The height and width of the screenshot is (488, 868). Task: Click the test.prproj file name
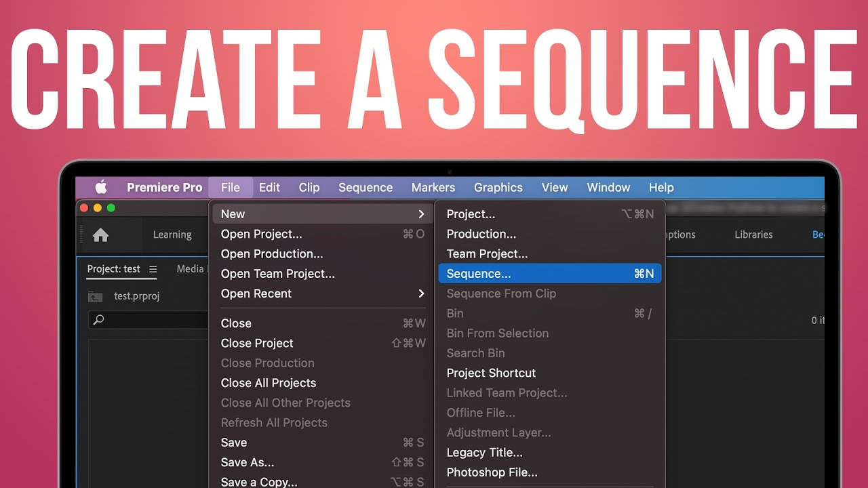point(137,296)
